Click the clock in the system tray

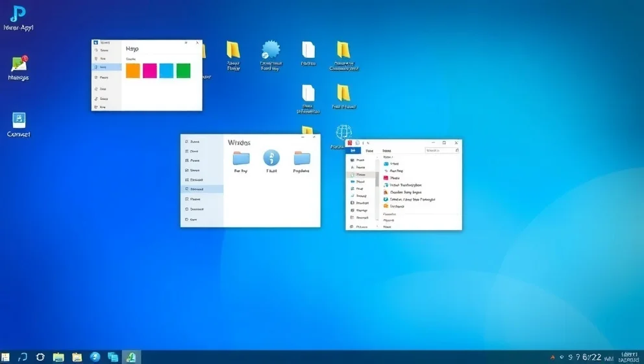pyautogui.click(x=591, y=357)
